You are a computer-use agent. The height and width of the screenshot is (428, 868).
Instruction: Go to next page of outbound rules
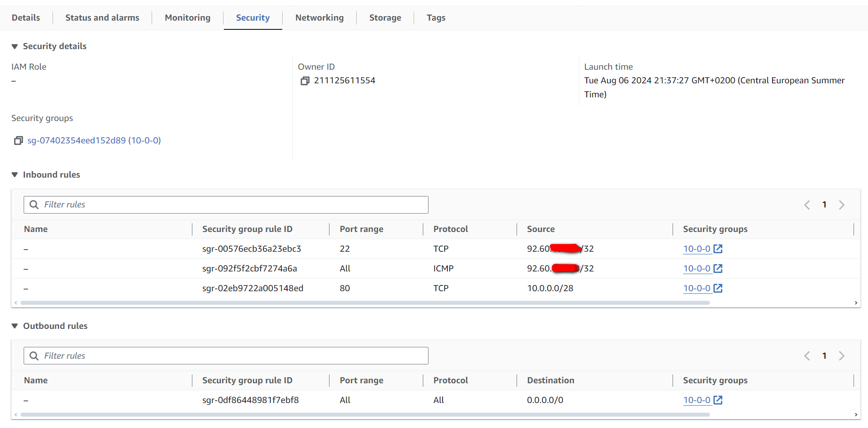coord(841,356)
